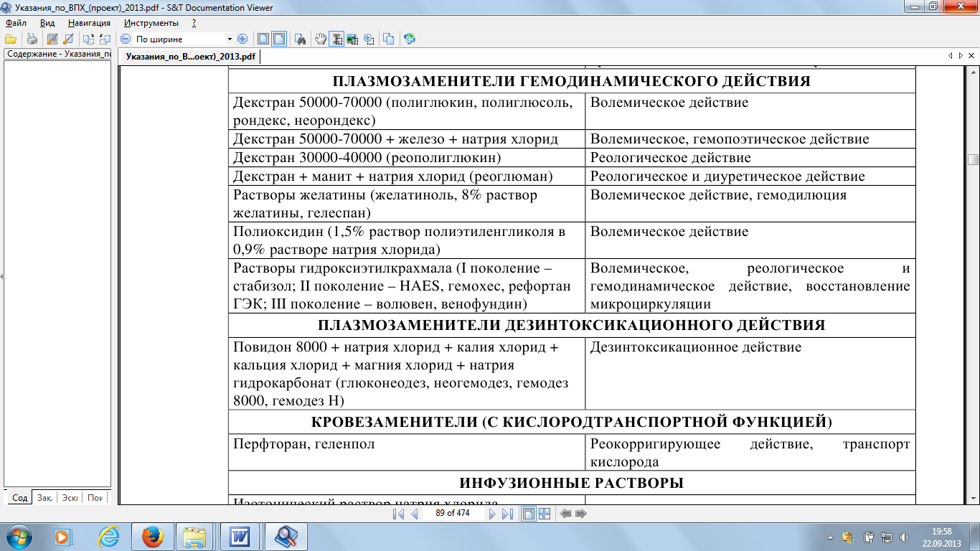Select the Hand pan tool

coord(321,39)
